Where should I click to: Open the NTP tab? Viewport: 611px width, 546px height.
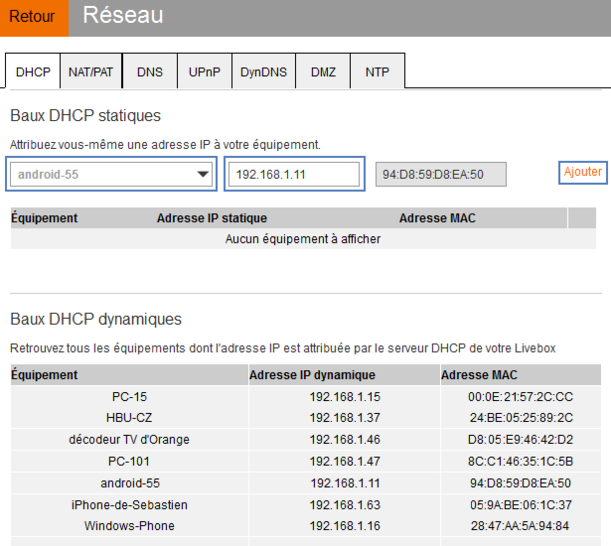[377, 72]
